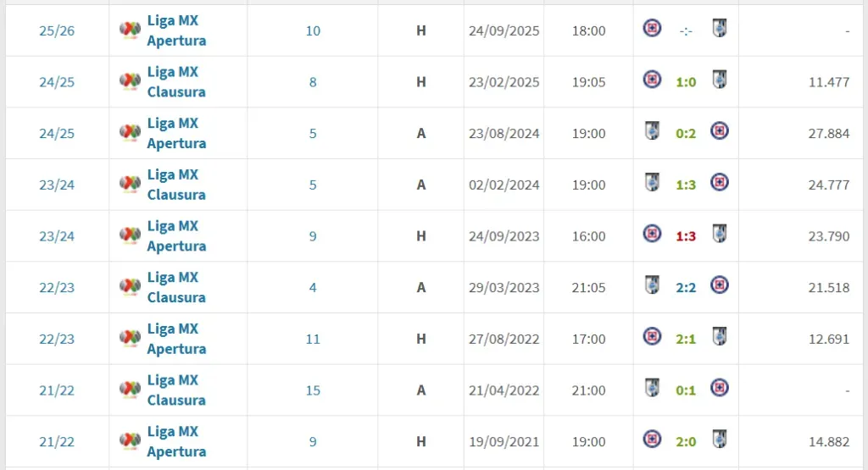Open the Liga MX Apertura 22/23 competition link
This screenshot has width=868, height=470.
point(176,339)
